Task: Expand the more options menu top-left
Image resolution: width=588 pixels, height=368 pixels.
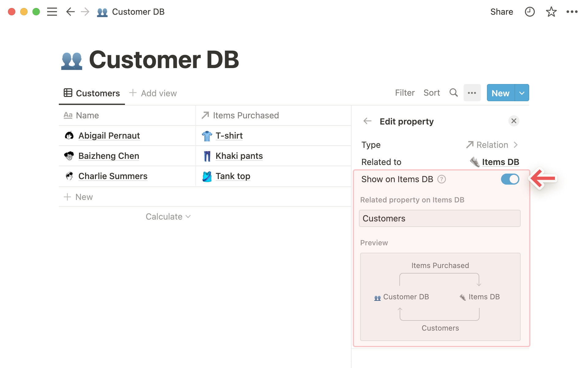Action: (x=52, y=11)
